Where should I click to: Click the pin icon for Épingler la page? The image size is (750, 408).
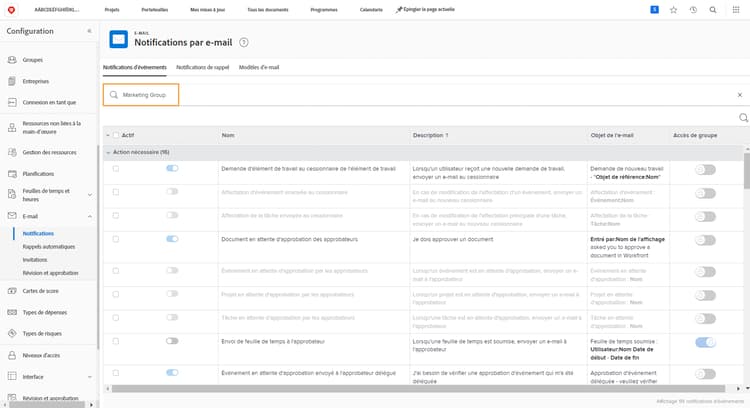[x=399, y=10]
